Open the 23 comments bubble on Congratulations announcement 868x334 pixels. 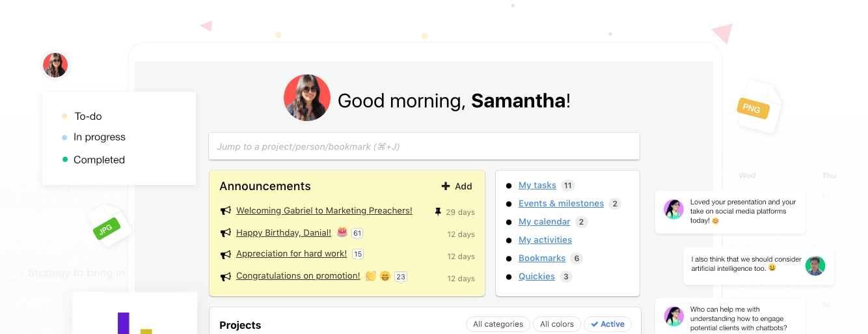[401, 277]
